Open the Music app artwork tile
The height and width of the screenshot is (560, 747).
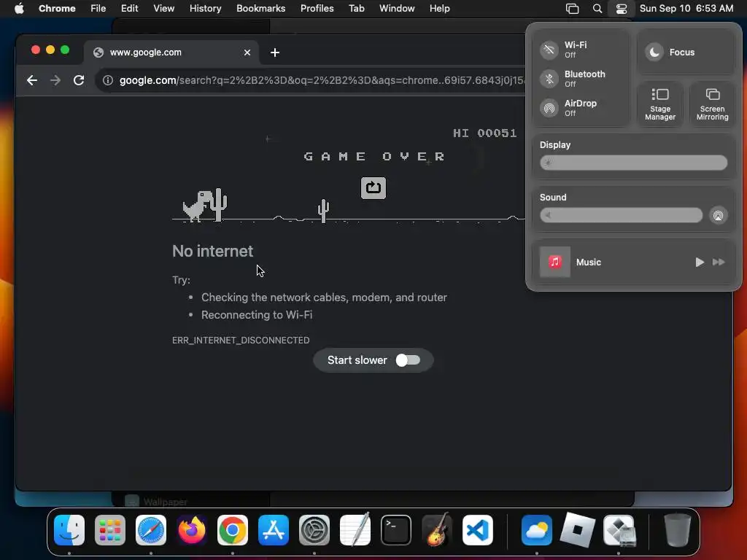tap(554, 262)
